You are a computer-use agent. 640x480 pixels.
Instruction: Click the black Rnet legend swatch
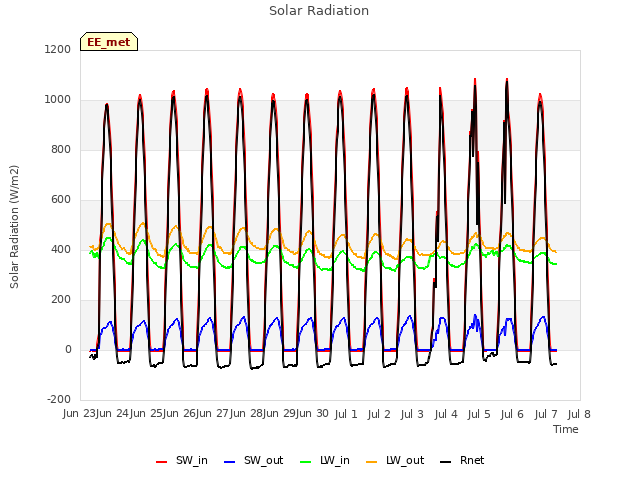[x=446, y=462]
